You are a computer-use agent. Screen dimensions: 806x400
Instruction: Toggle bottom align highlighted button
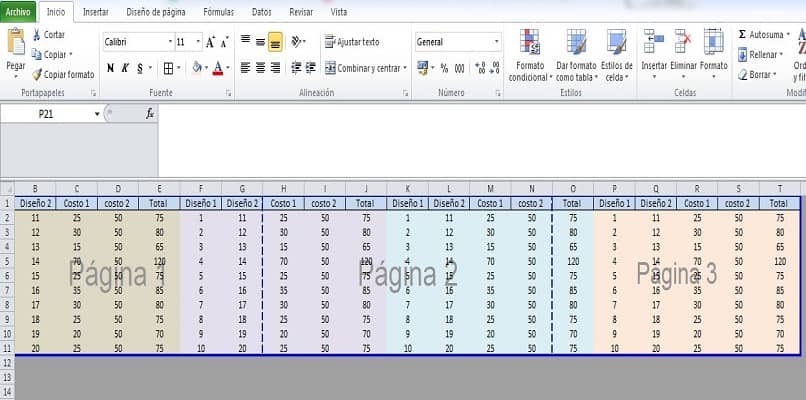[x=276, y=42]
